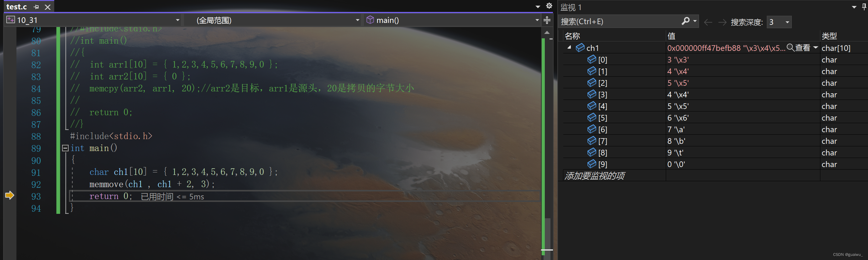
Task: Open the 监视 1 window options dropdown
Action: point(854,7)
